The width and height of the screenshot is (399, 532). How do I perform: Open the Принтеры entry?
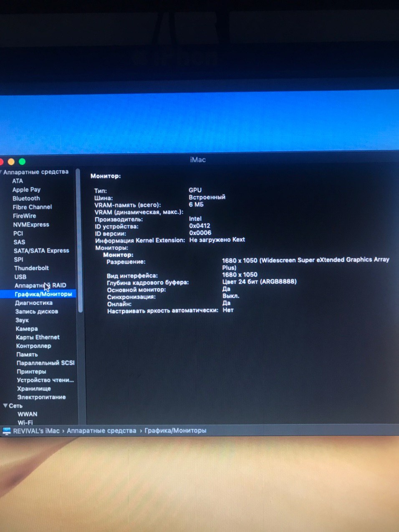[31, 371]
